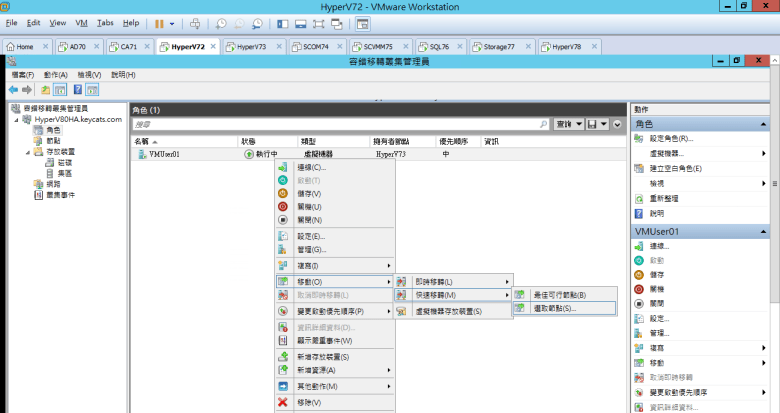
Task: Click the send Ctrl+Alt+Del toolbar icon
Action: pyautogui.click(x=194, y=22)
